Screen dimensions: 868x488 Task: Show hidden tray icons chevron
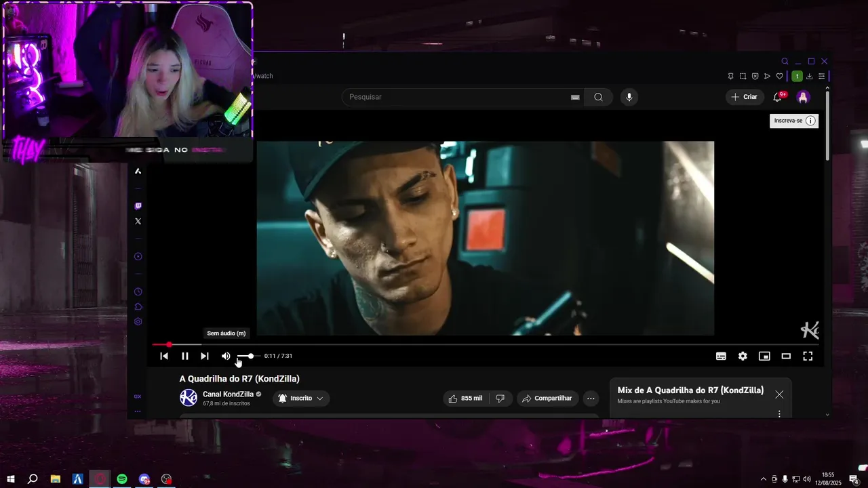pos(764,479)
